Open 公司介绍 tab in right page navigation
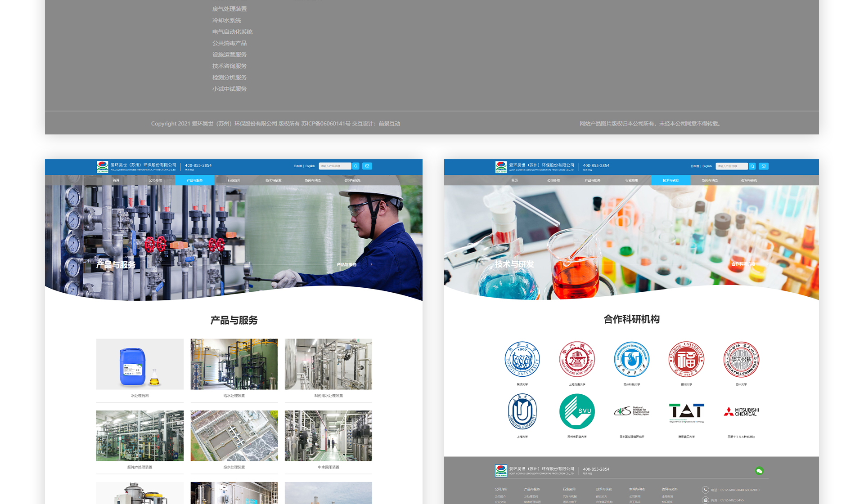This screenshot has height=504, width=864. [553, 180]
